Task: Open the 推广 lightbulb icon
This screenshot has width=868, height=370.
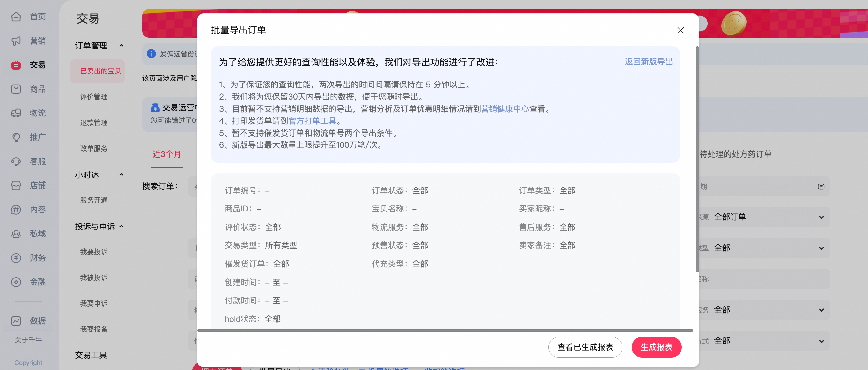Action: [x=16, y=137]
